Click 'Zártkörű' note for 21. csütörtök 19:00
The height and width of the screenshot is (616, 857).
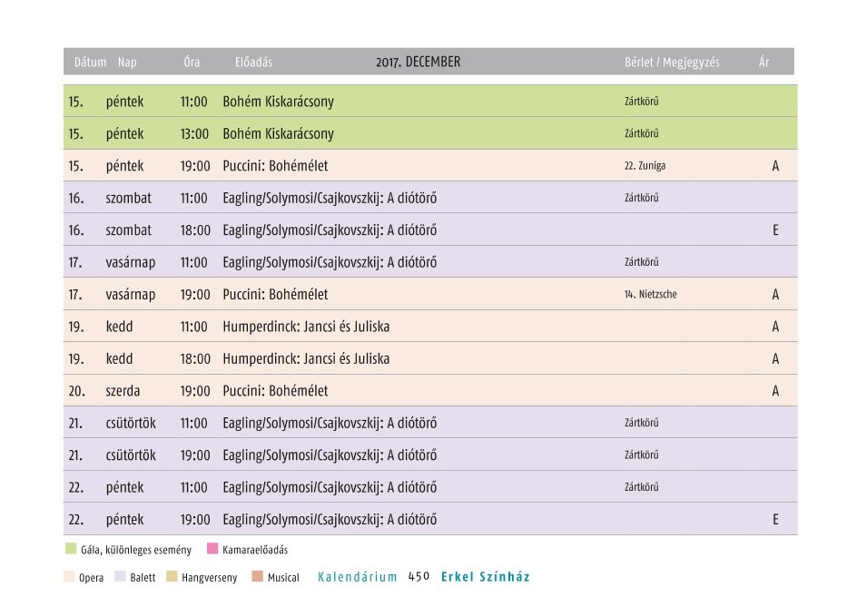[x=642, y=455]
